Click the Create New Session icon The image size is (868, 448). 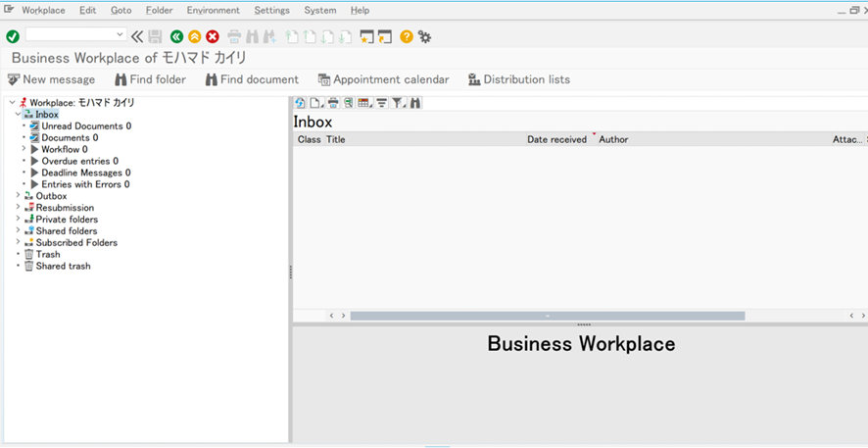tap(365, 36)
